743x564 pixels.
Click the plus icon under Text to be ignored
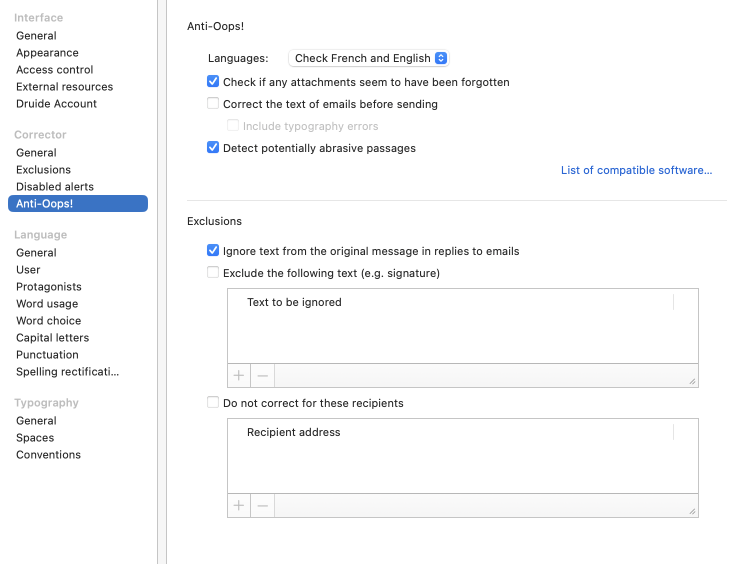pyautogui.click(x=239, y=376)
